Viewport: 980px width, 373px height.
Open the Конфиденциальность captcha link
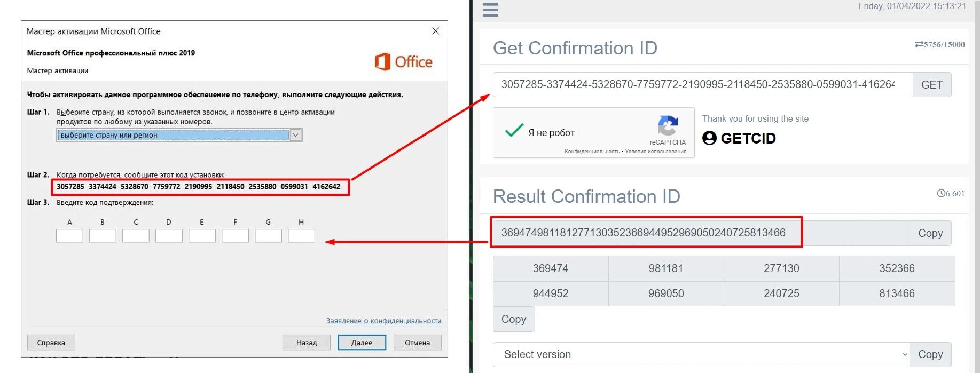(x=592, y=152)
